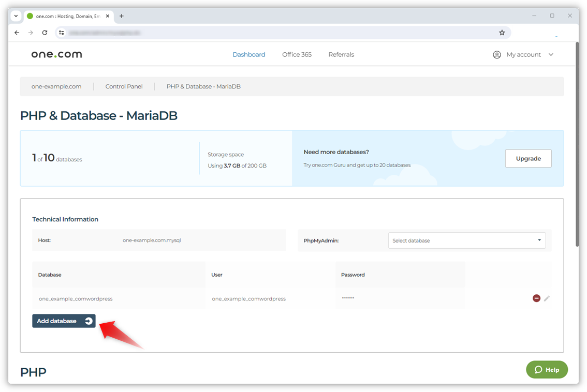Open the Help chat bubble
This screenshot has height=392, width=587.
coord(547,369)
